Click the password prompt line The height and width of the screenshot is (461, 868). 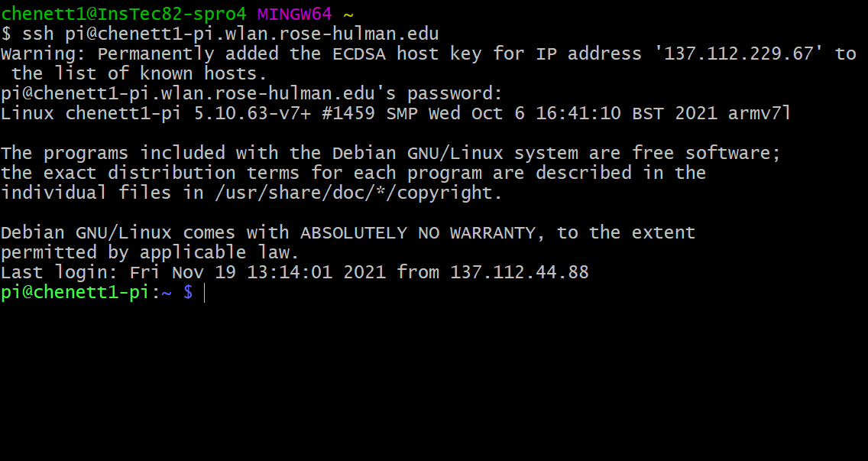point(252,94)
